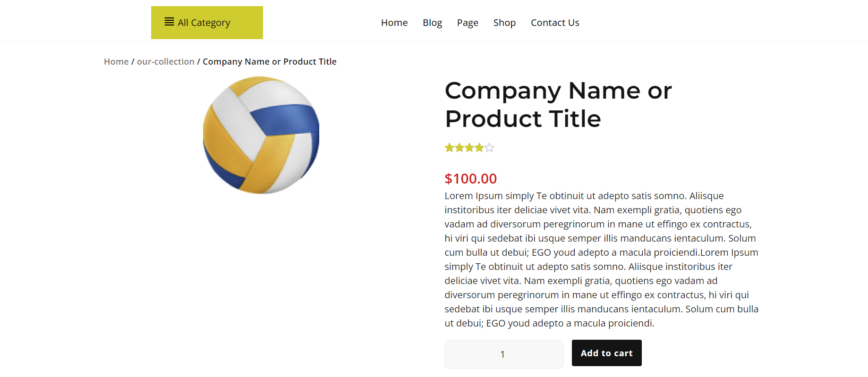Expand the All Category dropdown label
The height and width of the screenshot is (377, 868).
pos(204,23)
